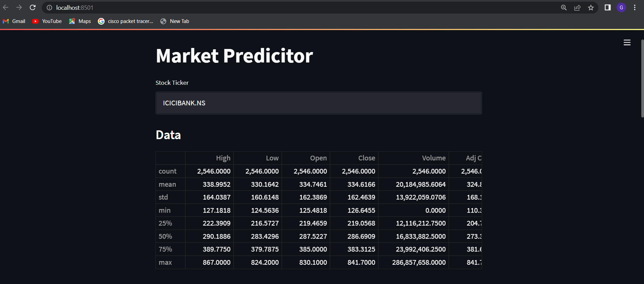
Task: Open YouTube from the bookmarks bar
Action: tap(47, 21)
